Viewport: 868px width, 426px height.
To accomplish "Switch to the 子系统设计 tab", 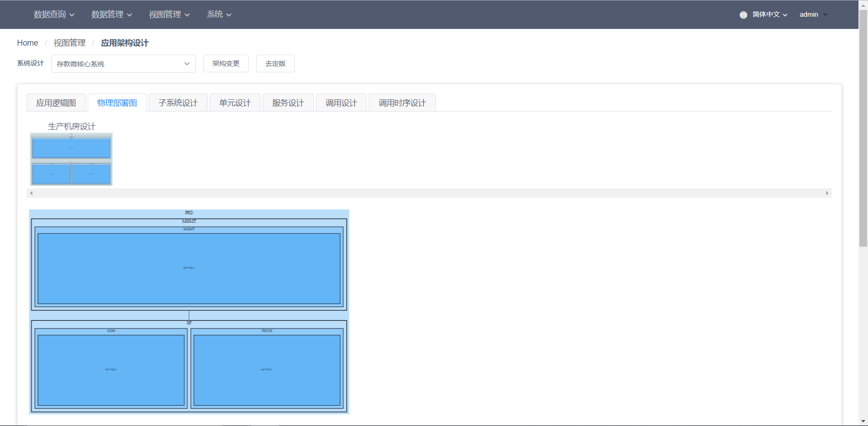I will coord(178,103).
